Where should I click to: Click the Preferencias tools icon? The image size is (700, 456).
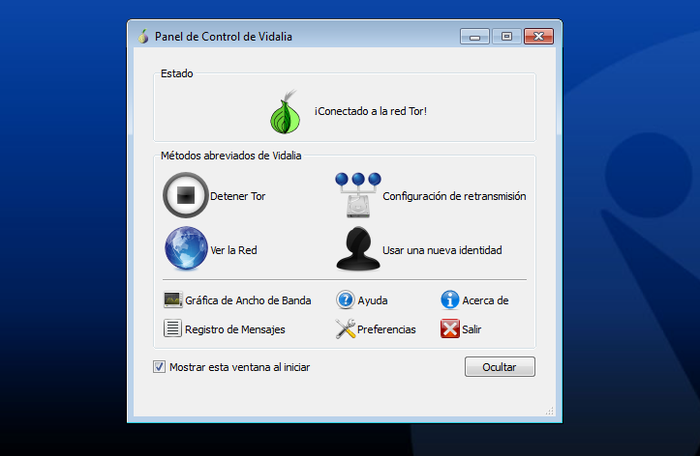(x=345, y=329)
